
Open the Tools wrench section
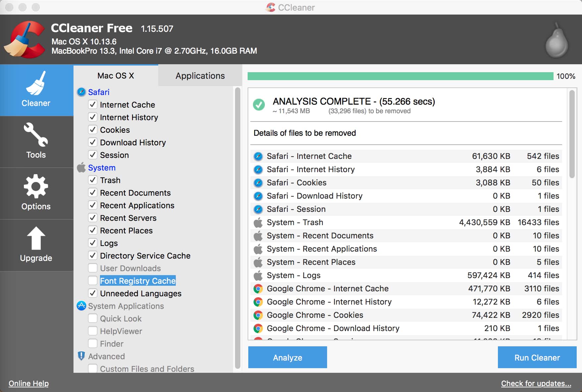click(36, 141)
